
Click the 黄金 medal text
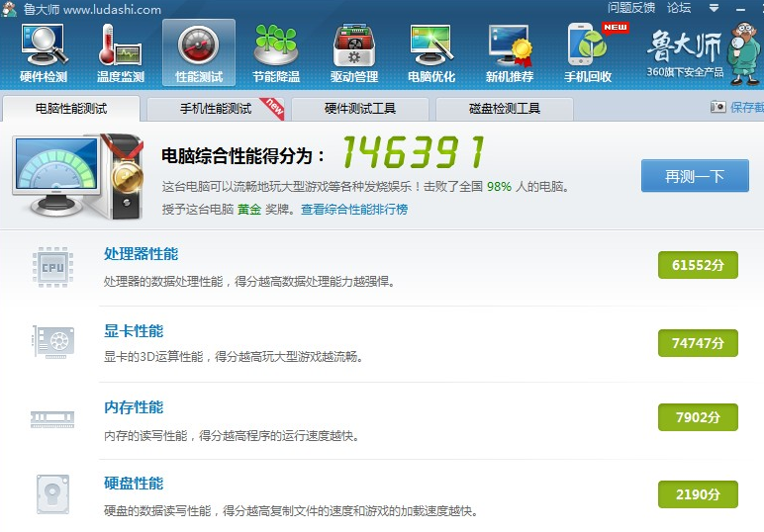pos(249,210)
